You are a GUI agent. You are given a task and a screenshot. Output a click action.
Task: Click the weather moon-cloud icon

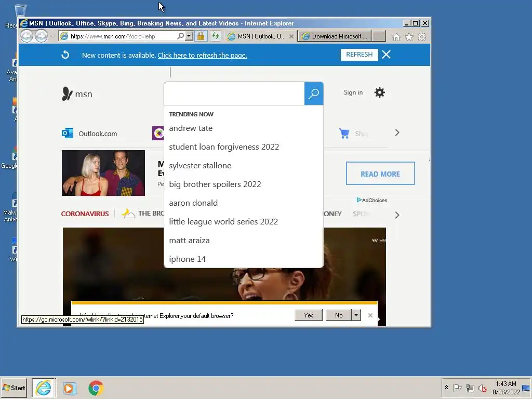click(x=128, y=213)
